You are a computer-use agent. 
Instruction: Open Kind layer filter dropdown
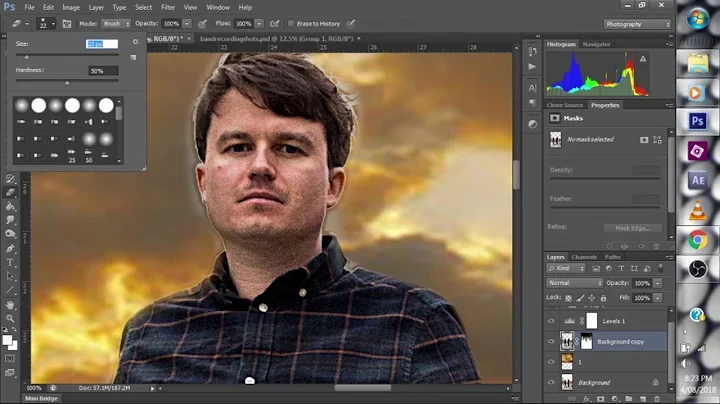coord(566,269)
